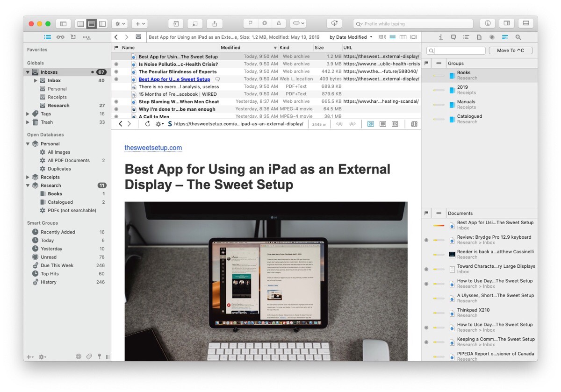Open the label tag dropdown in toolbar
The height and width of the screenshot is (392, 561).
point(298,23)
